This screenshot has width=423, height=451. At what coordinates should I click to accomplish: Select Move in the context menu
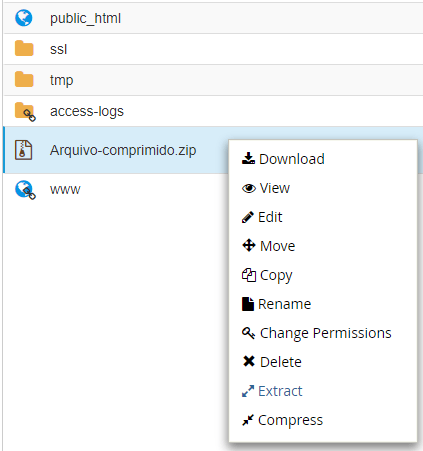(269, 246)
